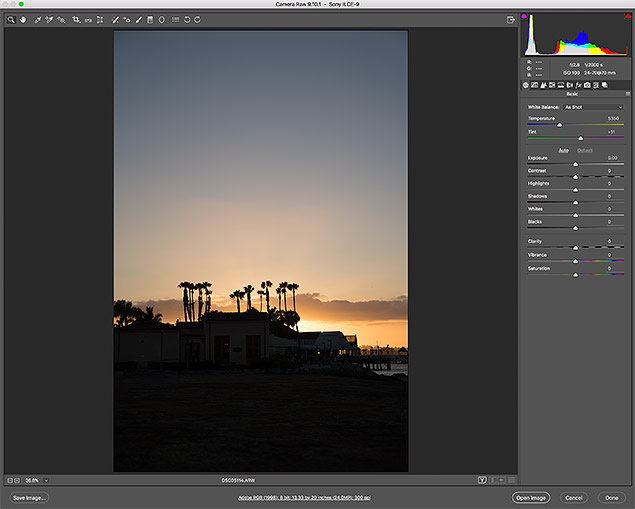Choose the Adjustment Brush tool
Image resolution: width=635 pixels, height=509 pixels.
138,19
